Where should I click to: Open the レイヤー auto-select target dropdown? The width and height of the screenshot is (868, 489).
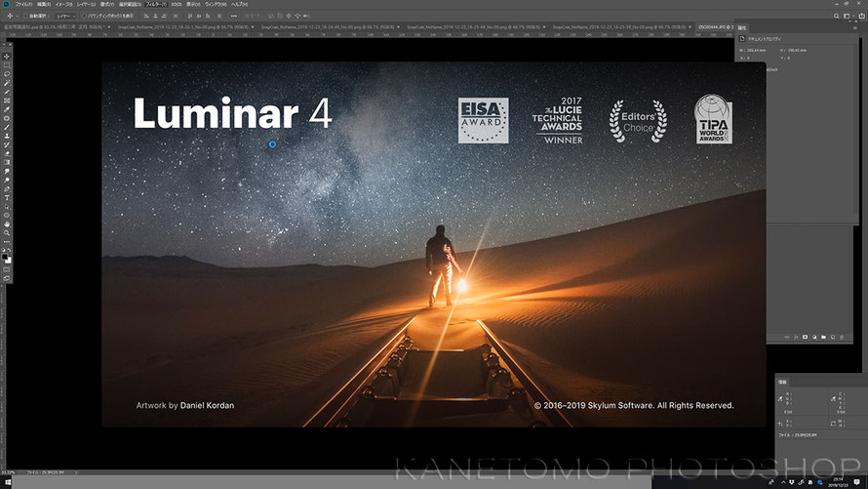[65, 16]
